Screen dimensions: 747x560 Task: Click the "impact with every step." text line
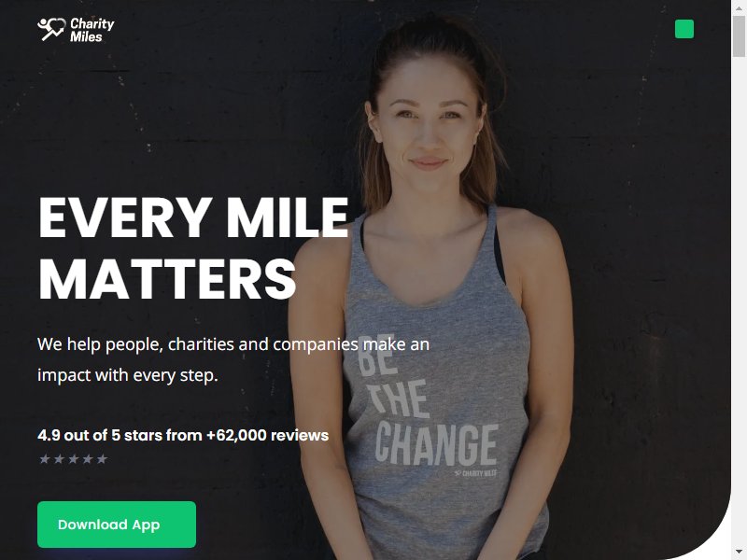pyautogui.click(x=128, y=375)
